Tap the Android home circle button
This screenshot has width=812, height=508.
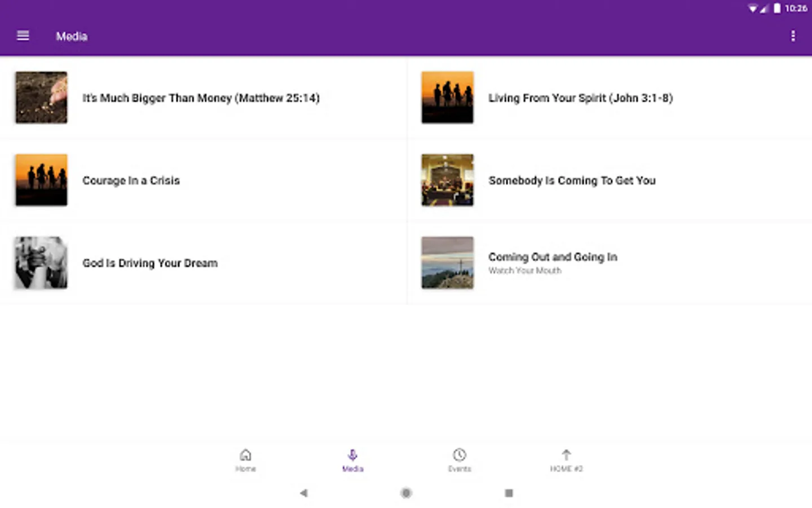(406, 493)
